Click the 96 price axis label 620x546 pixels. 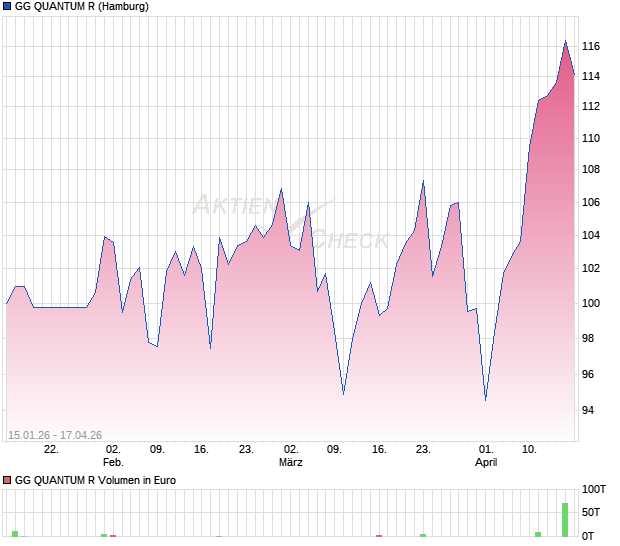click(x=588, y=374)
